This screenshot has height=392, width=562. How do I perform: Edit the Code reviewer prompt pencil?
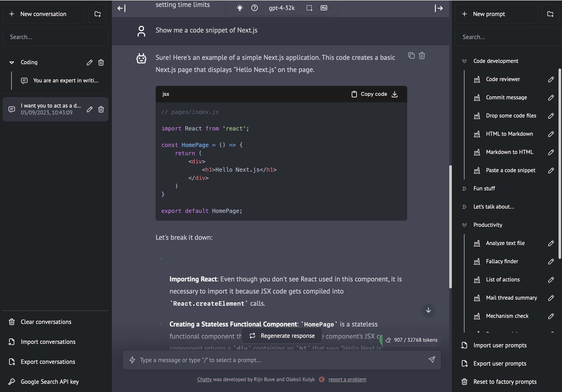(x=551, y=80)
